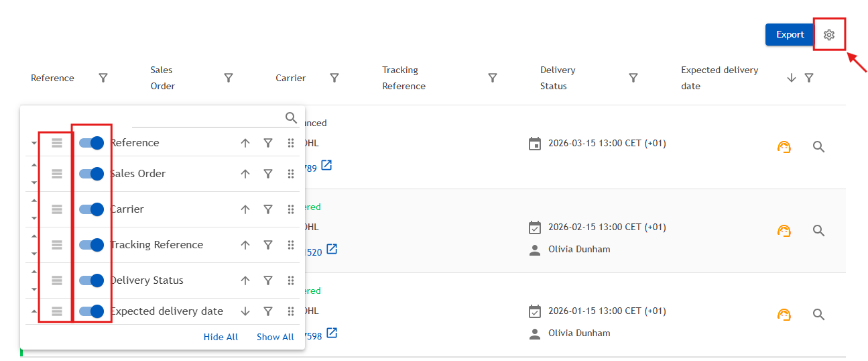Click sort arrow for Expected delivery date panel row
Screen dimensions: 868x361
[245, 311]
